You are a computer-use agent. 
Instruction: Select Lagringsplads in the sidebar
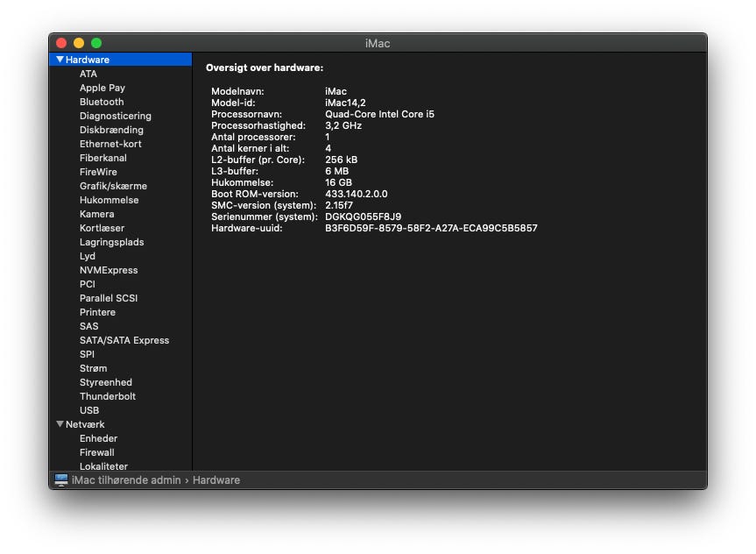[x=111, y=242]
